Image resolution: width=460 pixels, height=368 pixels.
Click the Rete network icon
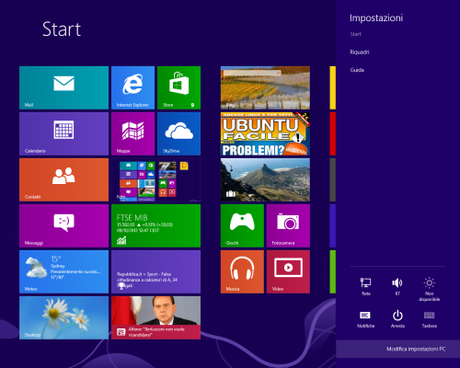(366, 286)
